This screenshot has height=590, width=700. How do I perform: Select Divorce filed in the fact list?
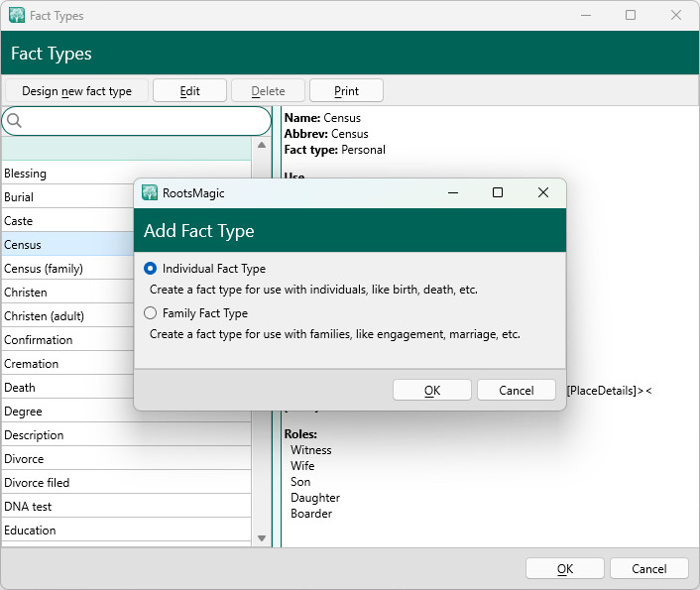(x=126, y=482)
